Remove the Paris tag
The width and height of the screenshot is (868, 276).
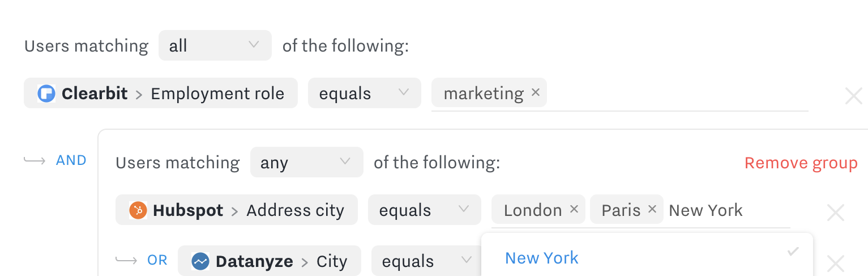tap(652, 209)
